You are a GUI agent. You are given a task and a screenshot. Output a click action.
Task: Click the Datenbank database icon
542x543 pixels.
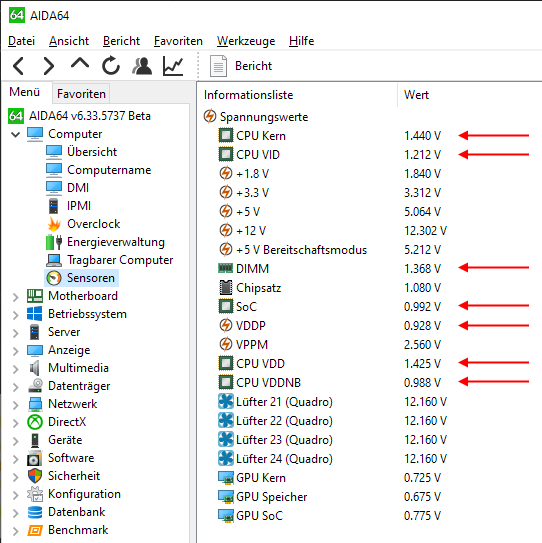click(35, 512)
